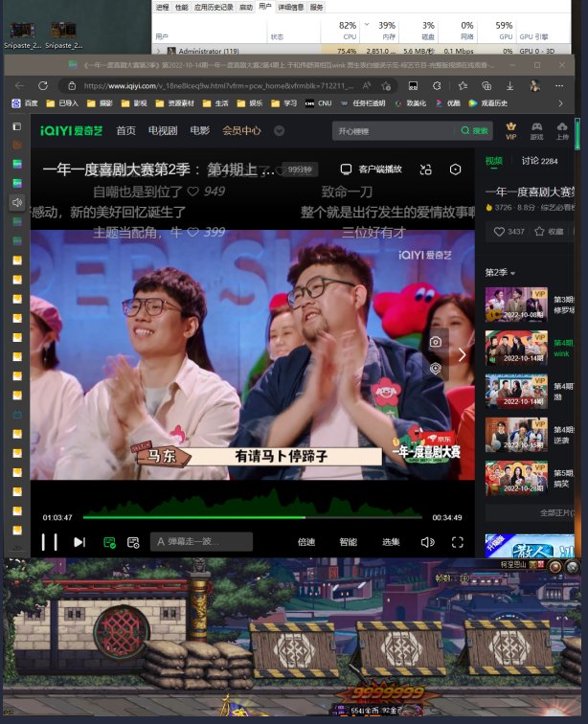Open the 上传 upload icon
Image resolution: width=588 pixels, height=724 pixels.
coord(562,130)
